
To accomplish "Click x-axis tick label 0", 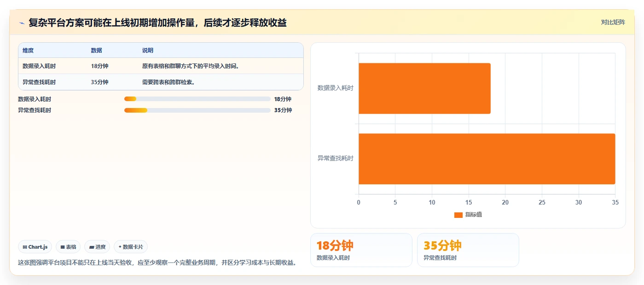I will [x=359, y=203].
